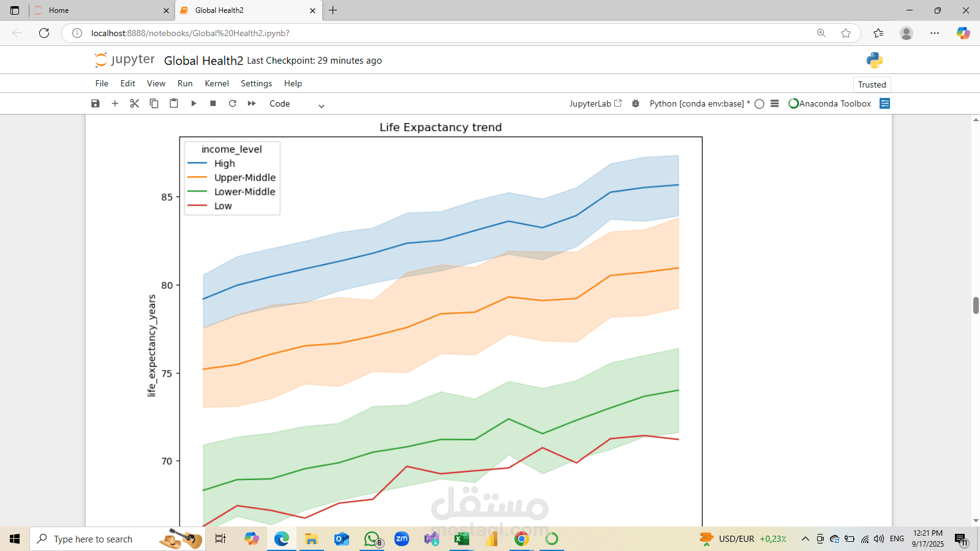This screenshot has width=980, height=551.
Task: Click the Jupyter logo
Action: click(125, 60)
